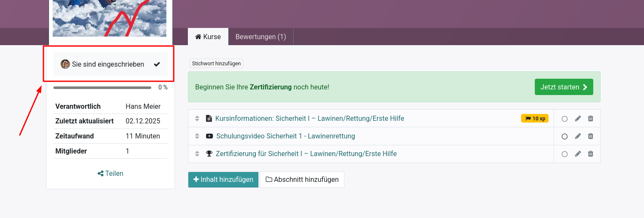Delete the Schulungsvideo content via trash icon
This screenshot has height=218, width=644.
[x=591, y=136]
